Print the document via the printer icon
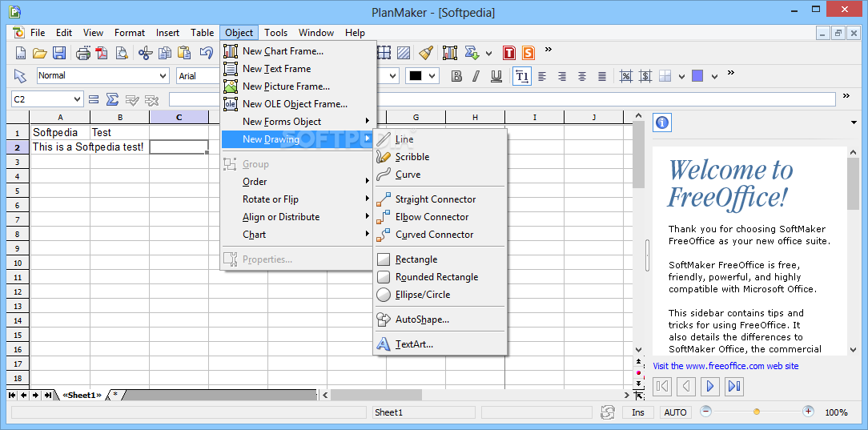 coord(83,53)
